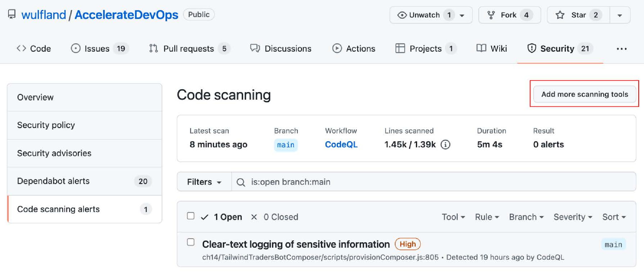Click the star icon in Star button
The image size is (644, 274).
click(560, 15)
